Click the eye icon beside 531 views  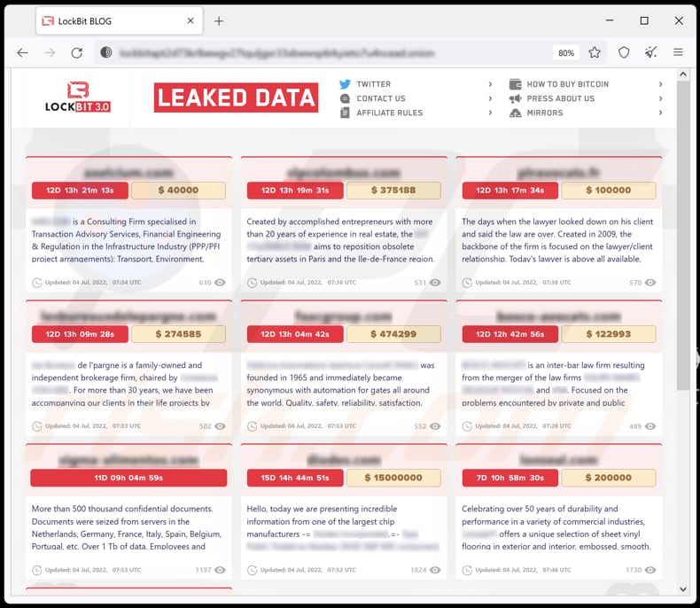click(435, 283)
